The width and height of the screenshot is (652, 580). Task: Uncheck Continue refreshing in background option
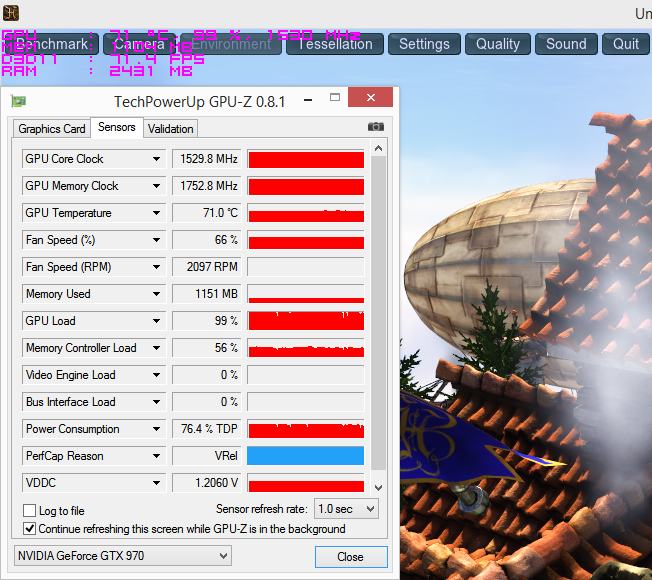(30, 528)
